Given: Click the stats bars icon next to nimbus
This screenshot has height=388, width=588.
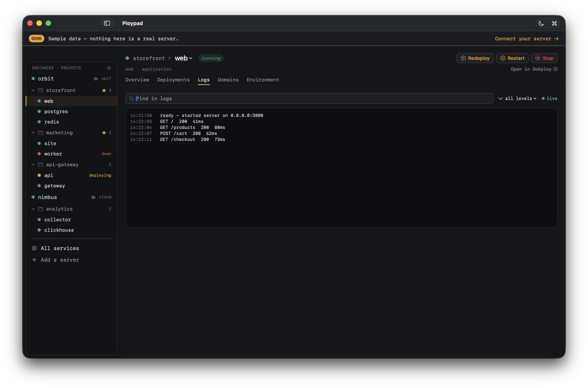Looking at the screenshot, I should 93,197.
